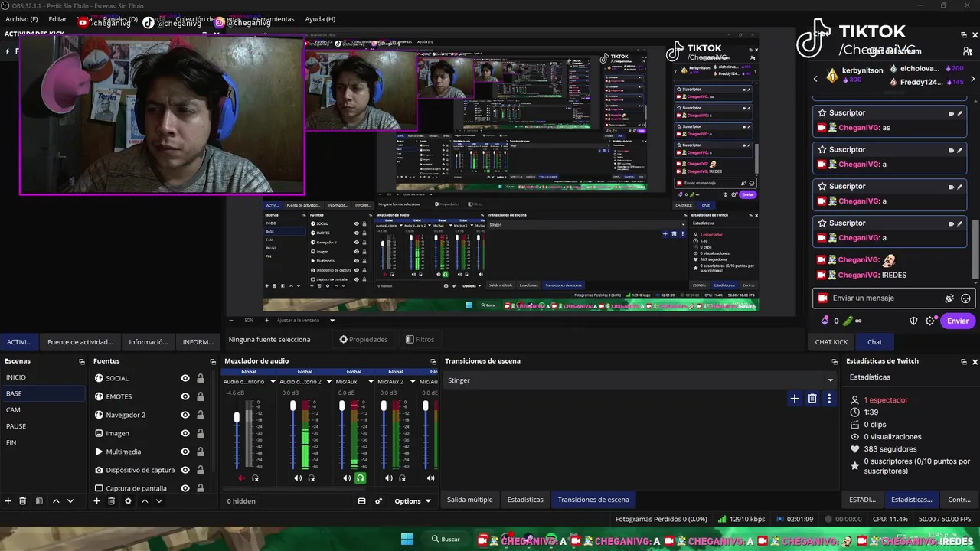980x551 pixels.
Task: Open Audio del escritorio 2 channel dropdown
Action: (328, 381)
